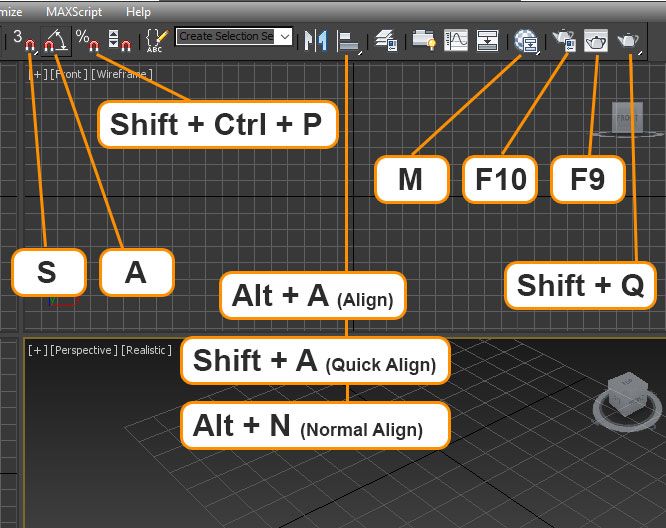Open Edit Named Selection Sets
Viewport: 666px width, 528px height.
[157, 40]
